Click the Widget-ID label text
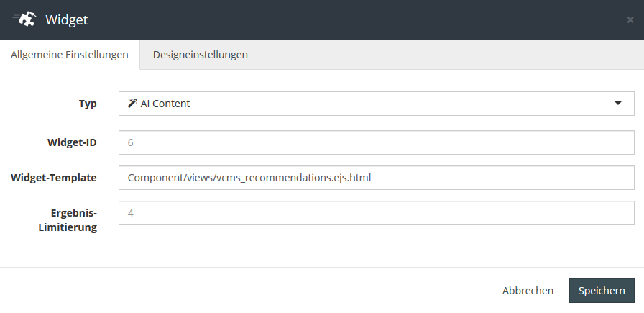Image resolution: width=644 pixels, height=313 pixels. [71, 142]
